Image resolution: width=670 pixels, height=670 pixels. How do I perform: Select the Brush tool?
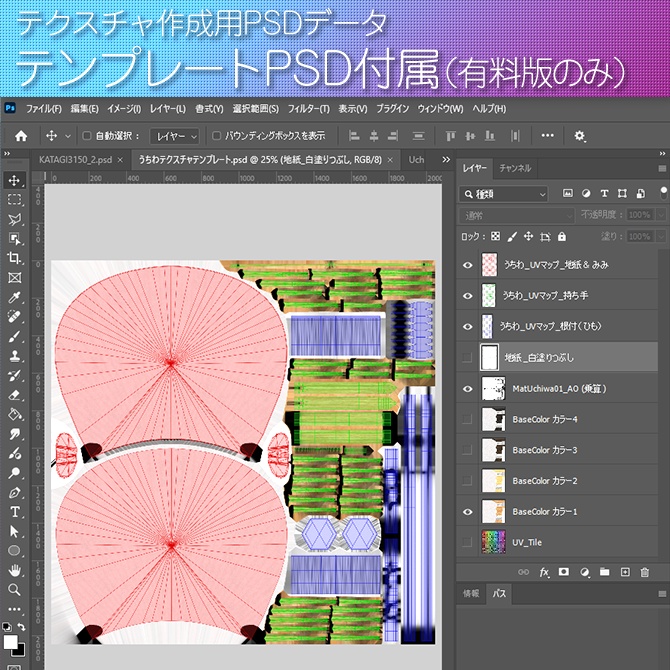point(14,336)
